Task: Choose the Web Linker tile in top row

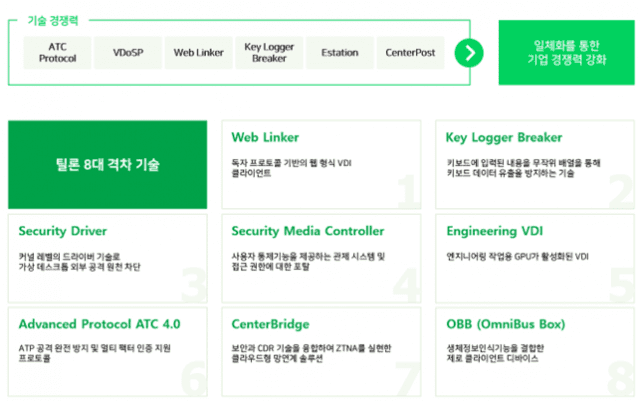Action: (199, 53)
